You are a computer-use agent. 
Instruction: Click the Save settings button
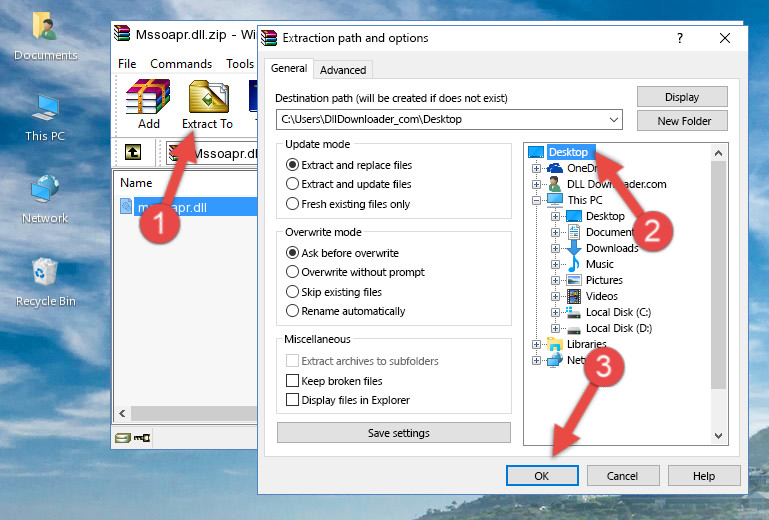point(394,433)
